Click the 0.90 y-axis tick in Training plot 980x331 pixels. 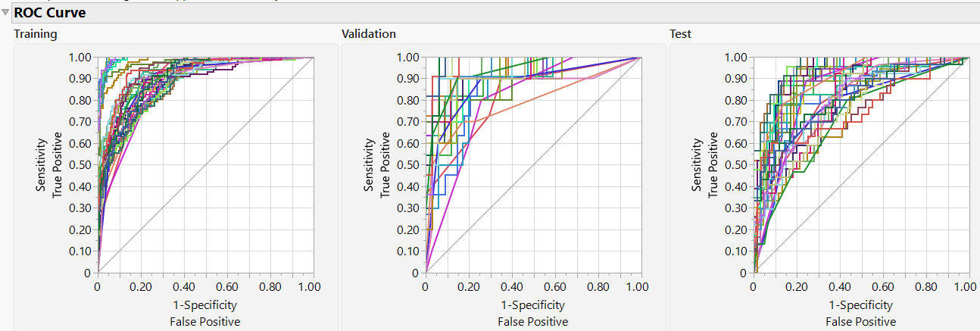click(x=80, y=79)
